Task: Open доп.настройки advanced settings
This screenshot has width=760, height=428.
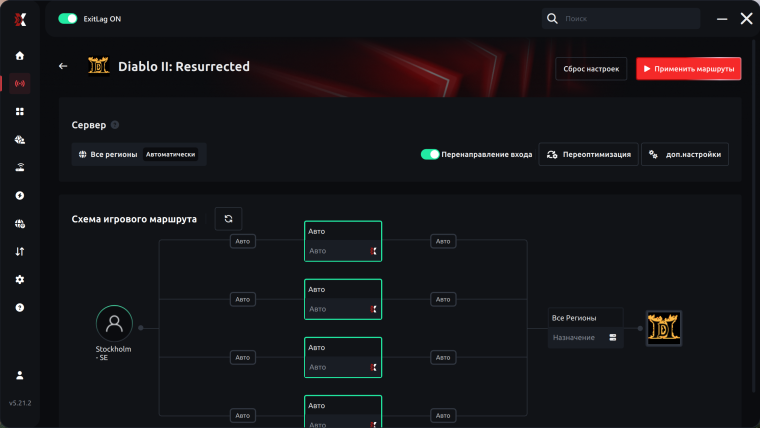Action: pos(685,154)
